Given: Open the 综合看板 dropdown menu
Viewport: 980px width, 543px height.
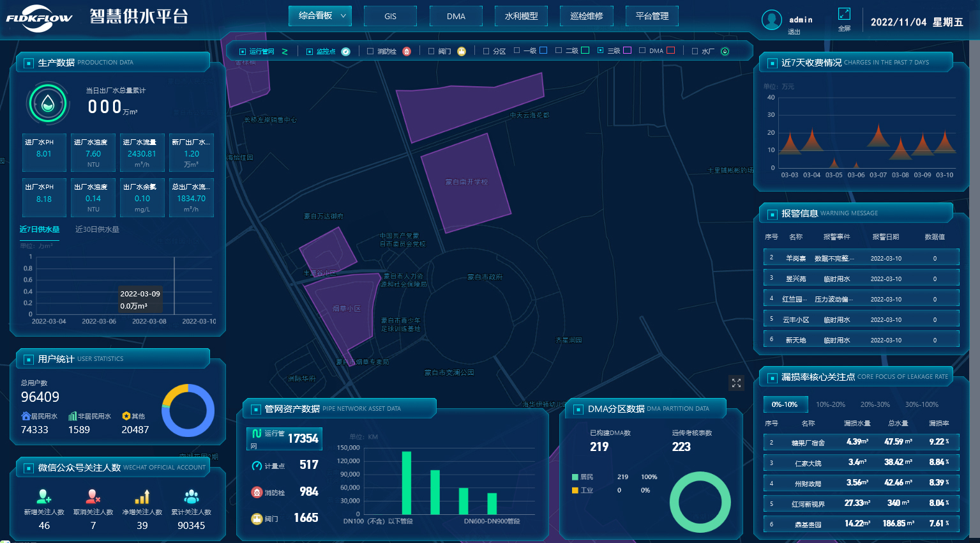Looking at the screenshot, I should [x=320, y=16].
